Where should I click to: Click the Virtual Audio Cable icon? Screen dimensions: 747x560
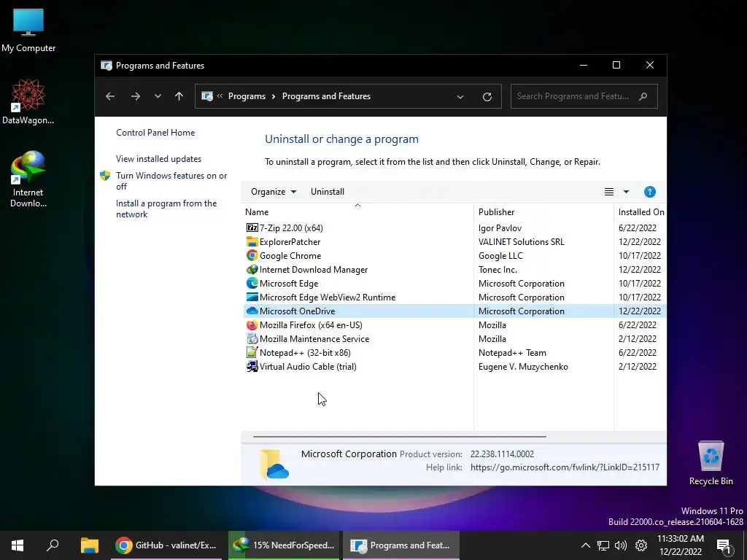(252, 366)
